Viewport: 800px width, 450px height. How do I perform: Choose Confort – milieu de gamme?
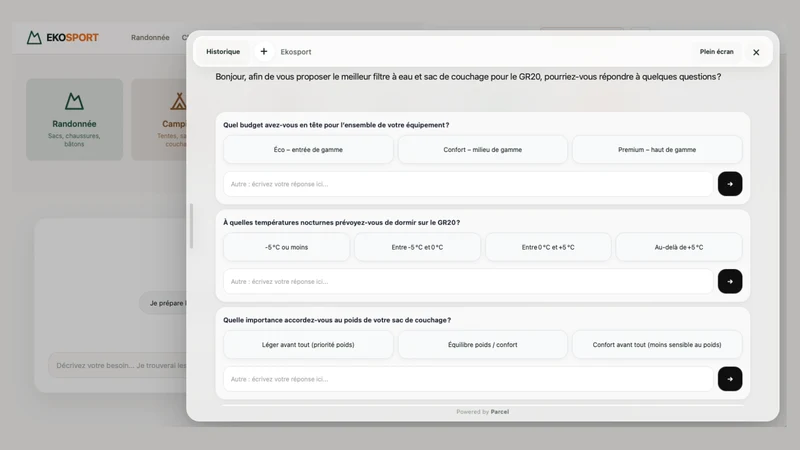pos(483,149)
